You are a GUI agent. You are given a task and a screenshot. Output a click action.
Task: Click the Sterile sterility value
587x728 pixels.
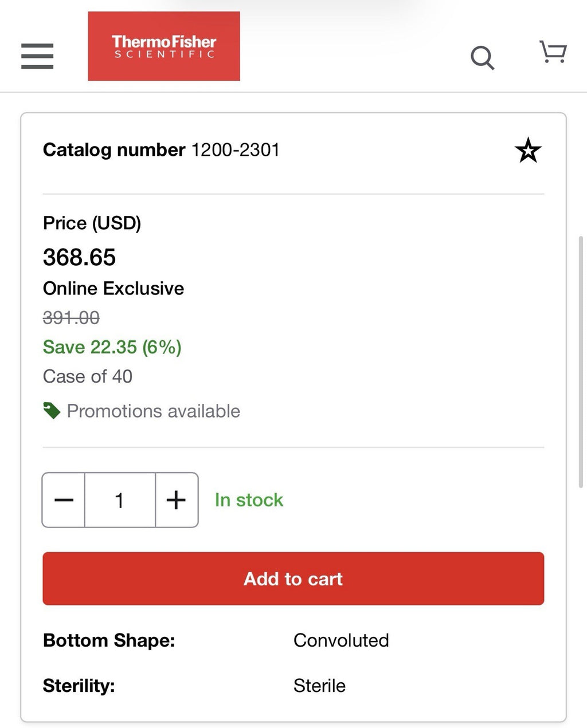(319, 686)
